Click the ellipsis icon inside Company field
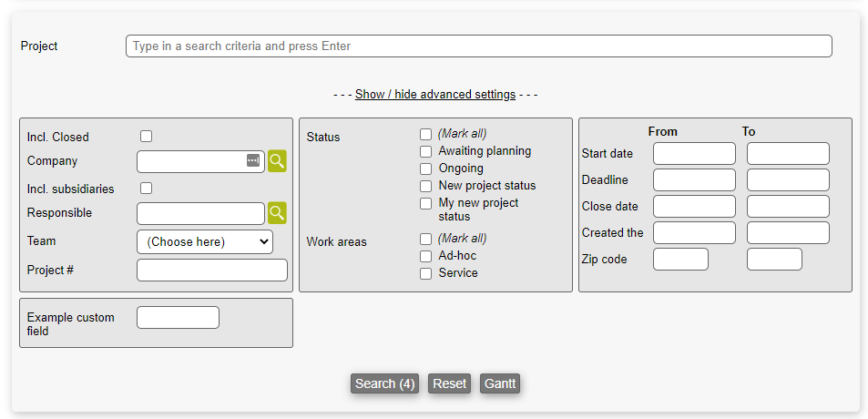868x419 pixels. pos(253,161)
